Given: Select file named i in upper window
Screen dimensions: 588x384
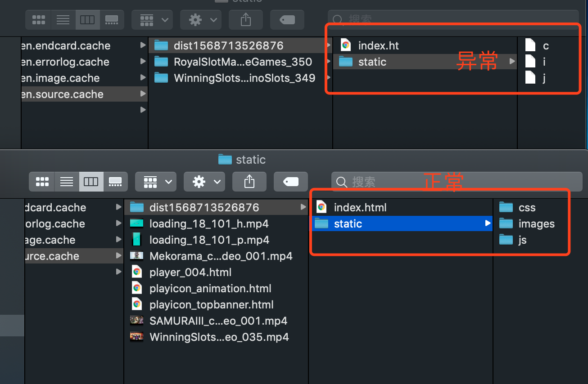Looking at the screenshot, I should pos(544,62).
